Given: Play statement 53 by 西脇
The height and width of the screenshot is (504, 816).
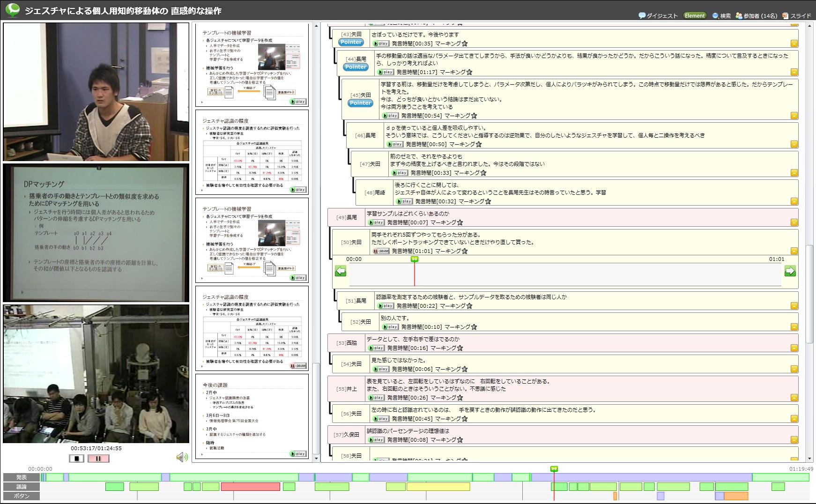Looking at the screenshot, I should (x=376, y=348).
